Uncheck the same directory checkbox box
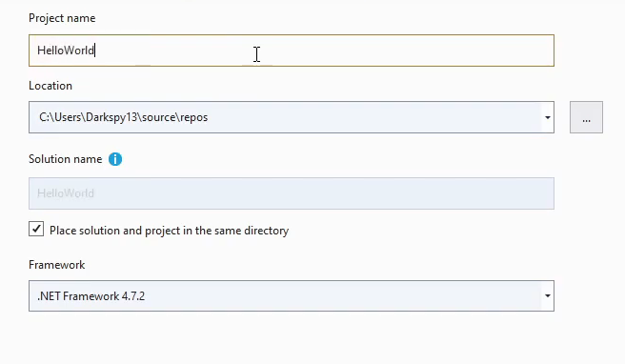625x364 pixels. [36, 230]
